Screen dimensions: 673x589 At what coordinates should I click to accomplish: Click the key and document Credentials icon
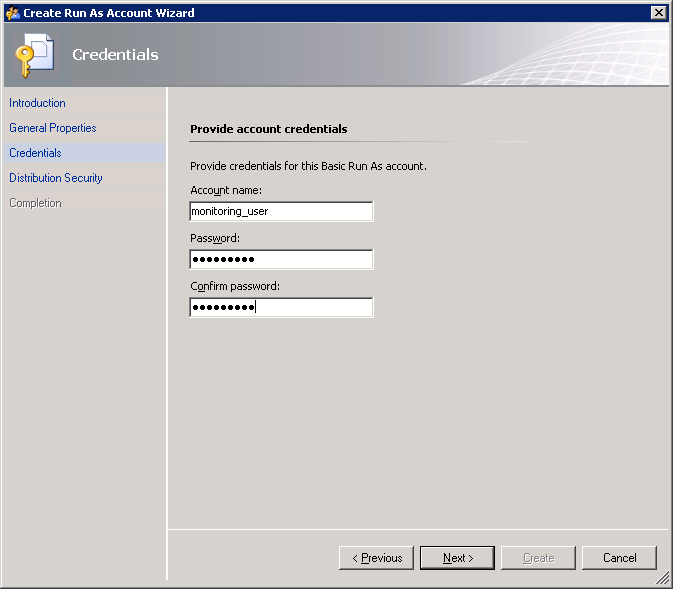pos(35,55)
